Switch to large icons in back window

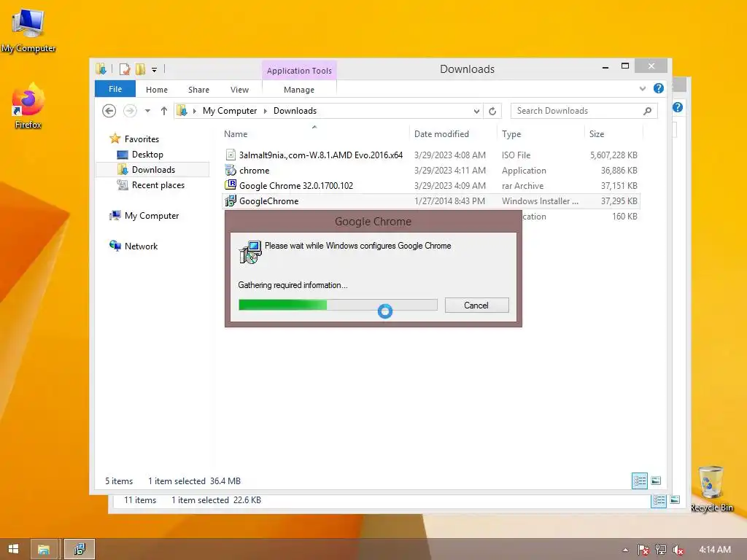click(675, 500)
